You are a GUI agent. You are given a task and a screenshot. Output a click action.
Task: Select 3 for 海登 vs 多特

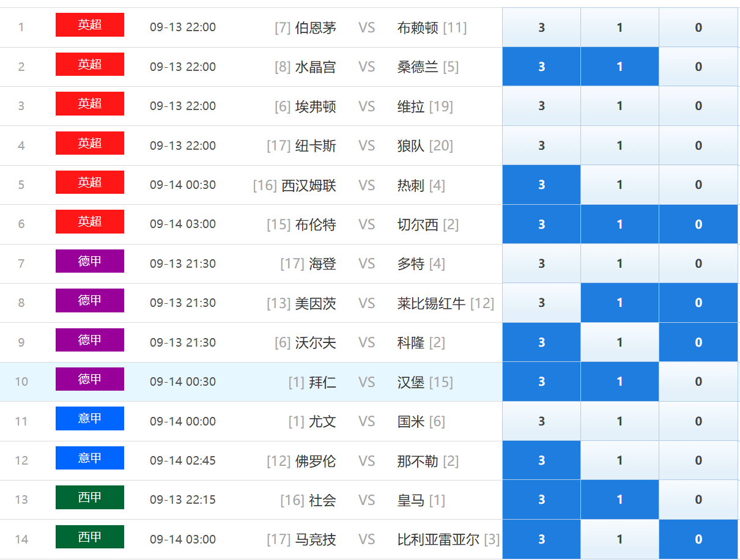click(541, 263)
